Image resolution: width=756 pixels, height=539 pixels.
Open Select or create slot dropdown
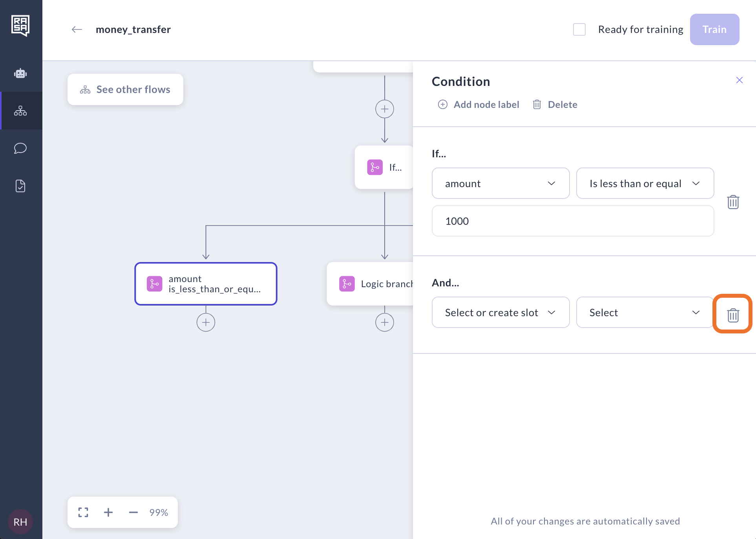500,313
